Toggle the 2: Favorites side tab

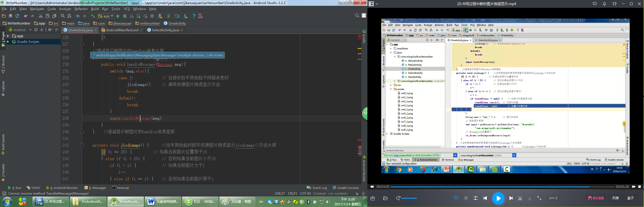pyautogui.click(x=3, y=172)
